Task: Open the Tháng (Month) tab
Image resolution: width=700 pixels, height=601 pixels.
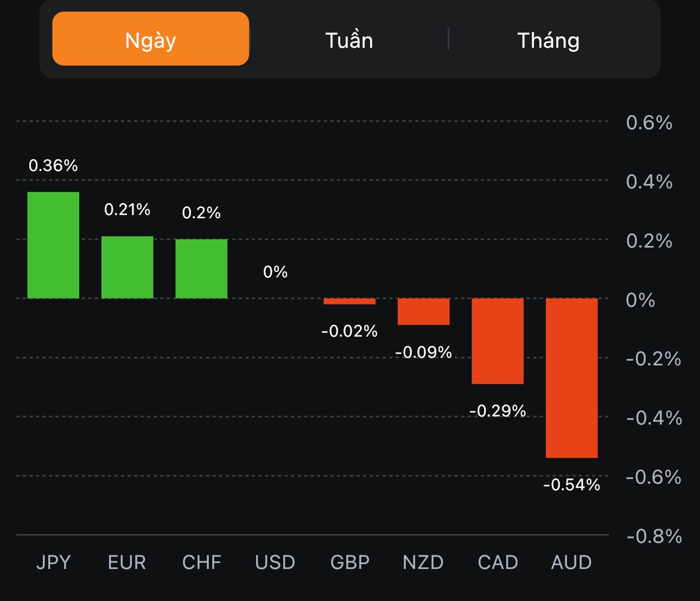Action: click(548, 40)
